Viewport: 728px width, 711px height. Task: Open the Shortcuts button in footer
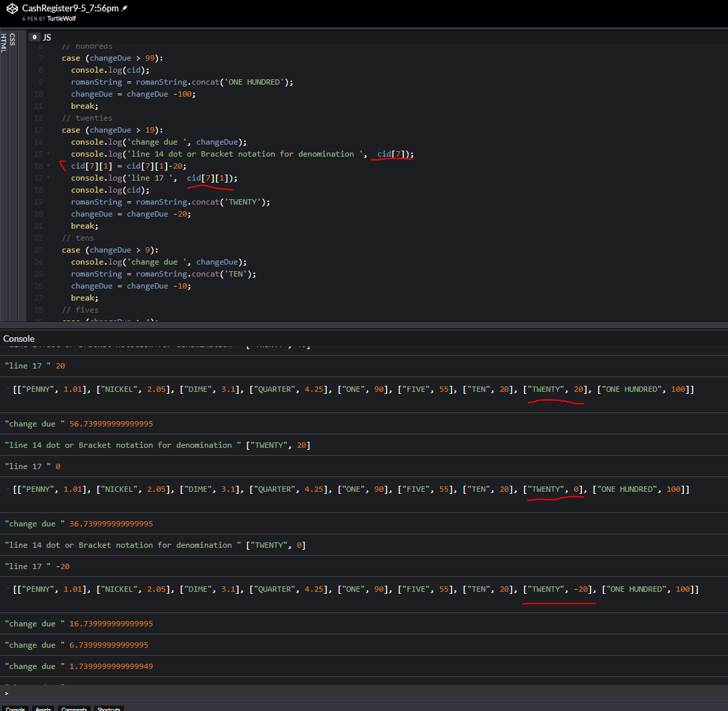click(x=108, y=709)
